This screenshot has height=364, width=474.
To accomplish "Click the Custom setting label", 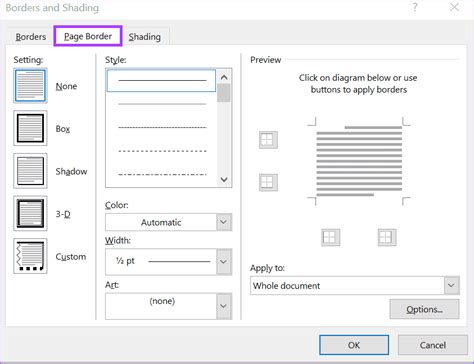I will pos(71,257).
